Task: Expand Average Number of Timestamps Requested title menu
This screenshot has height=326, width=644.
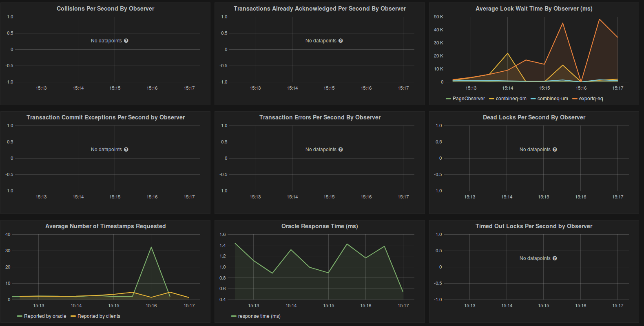Action: (105, 226)
